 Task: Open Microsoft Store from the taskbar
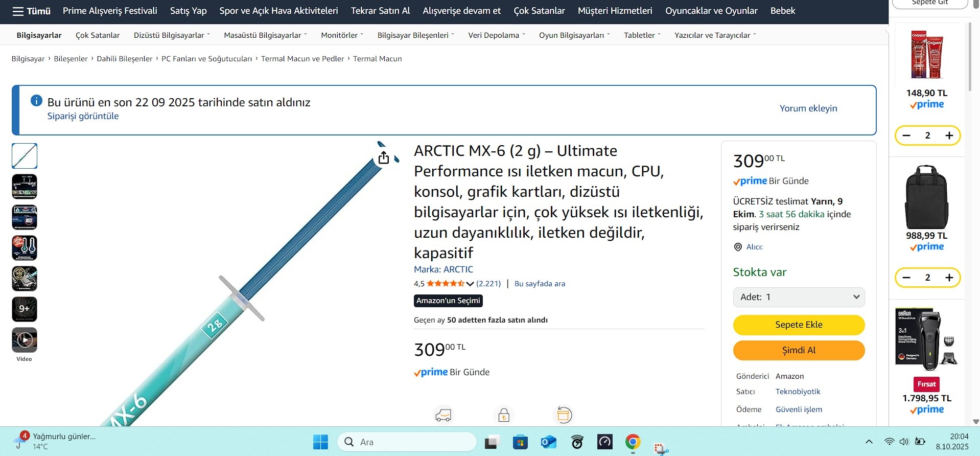pos(520,442)
